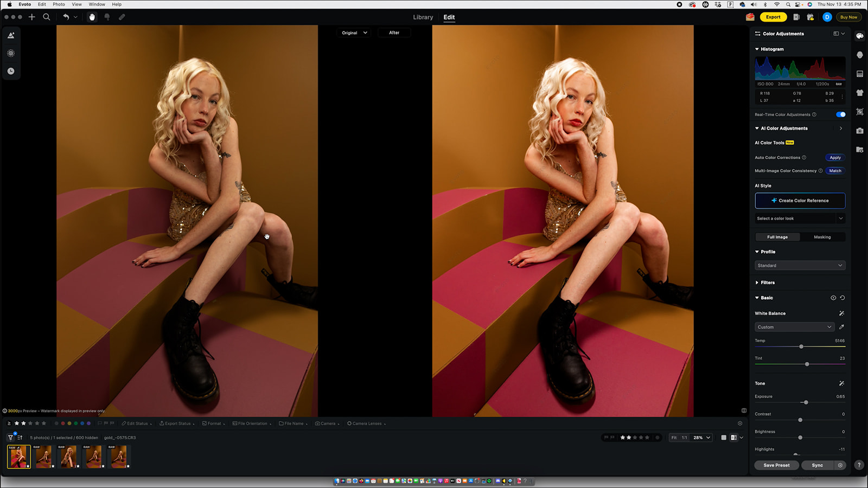868x488 pixels.
Task: Open the Photo menu in menu bar
Action: point(59,4)
